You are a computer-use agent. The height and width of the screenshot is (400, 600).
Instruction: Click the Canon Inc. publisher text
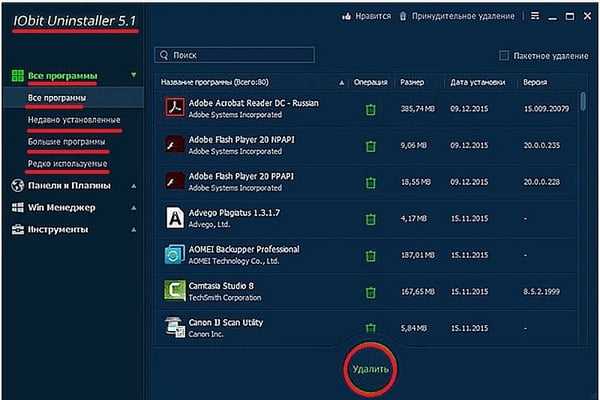205,334
